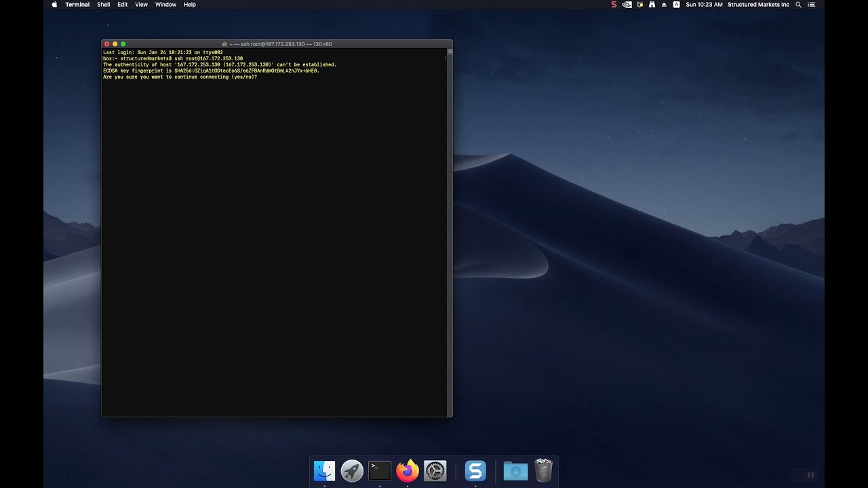The width and height of the screenshot is (868, 488).
Task: Click the ssh root@167.172.253.130 command line
Action: point(173,58)
